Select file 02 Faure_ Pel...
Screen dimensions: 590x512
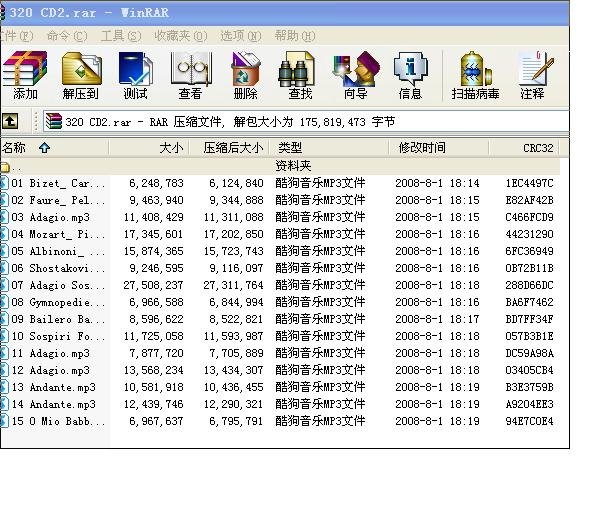[58, 200]
